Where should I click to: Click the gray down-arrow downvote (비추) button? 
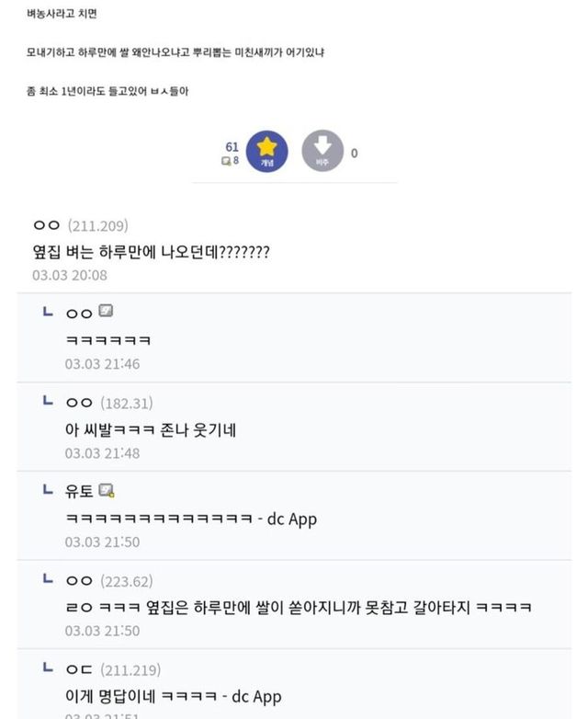(x=322, y=153)
